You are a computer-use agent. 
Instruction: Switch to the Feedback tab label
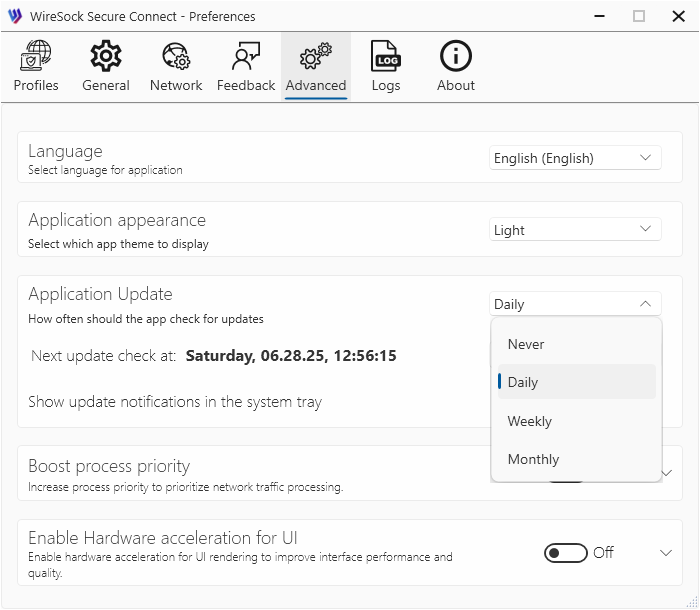[x=246, y=85]
